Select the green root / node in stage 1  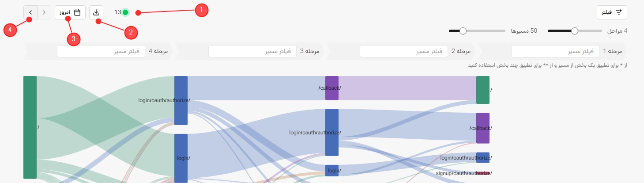coord(483,90)
